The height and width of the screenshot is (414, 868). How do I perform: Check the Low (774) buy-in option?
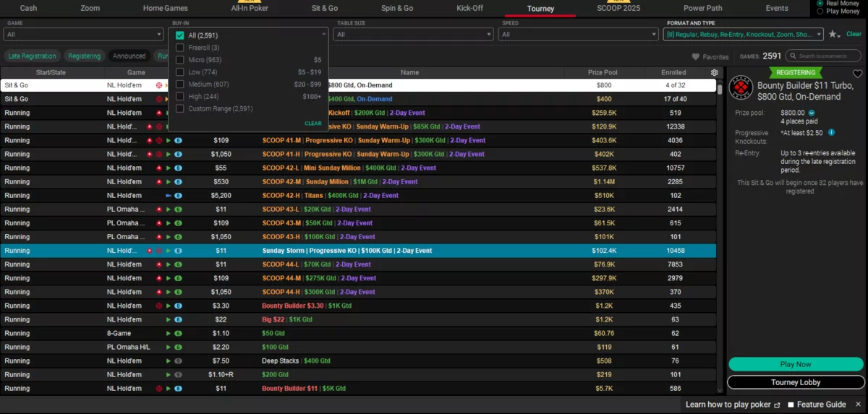[x=180, y=72]
